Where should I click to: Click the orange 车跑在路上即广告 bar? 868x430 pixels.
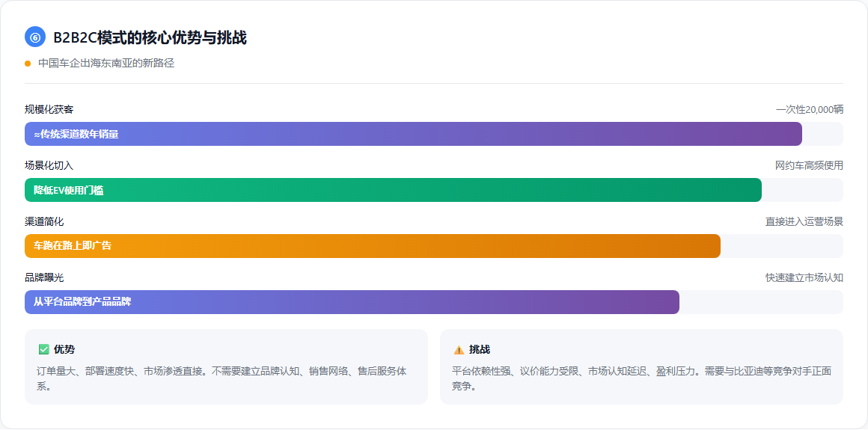(x=372, y=246)
